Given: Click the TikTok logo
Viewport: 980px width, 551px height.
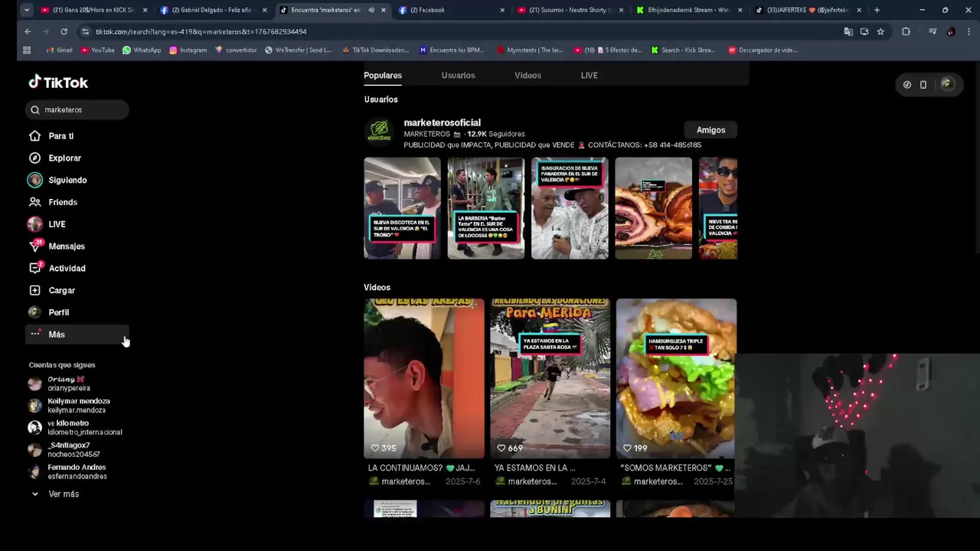Looking at the screenshot, I should [x=58, y=82].
